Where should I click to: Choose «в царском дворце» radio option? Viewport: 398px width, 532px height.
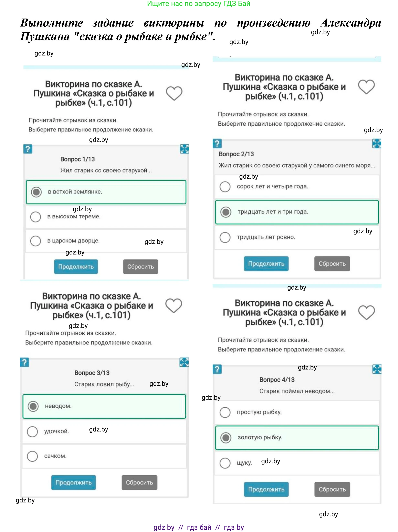[36, 241]
